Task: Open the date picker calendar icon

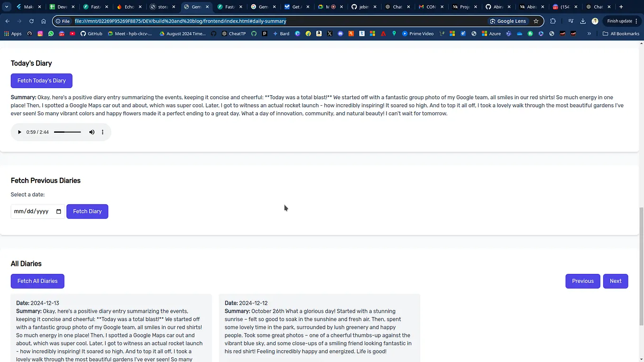Action: click(x=59, y=211)
